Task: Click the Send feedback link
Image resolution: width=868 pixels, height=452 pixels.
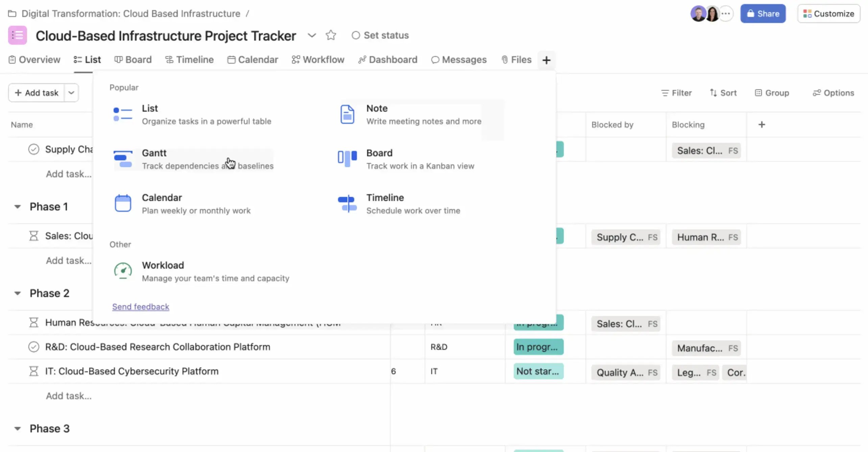Action: point(141,307)
